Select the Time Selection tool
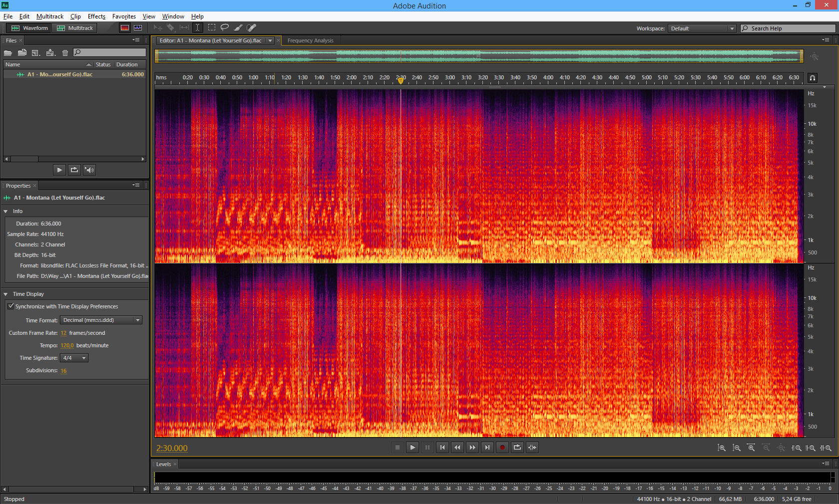 197,28
